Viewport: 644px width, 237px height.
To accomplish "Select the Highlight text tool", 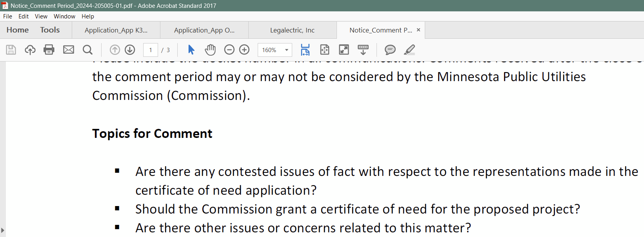I will click(409, 50).
